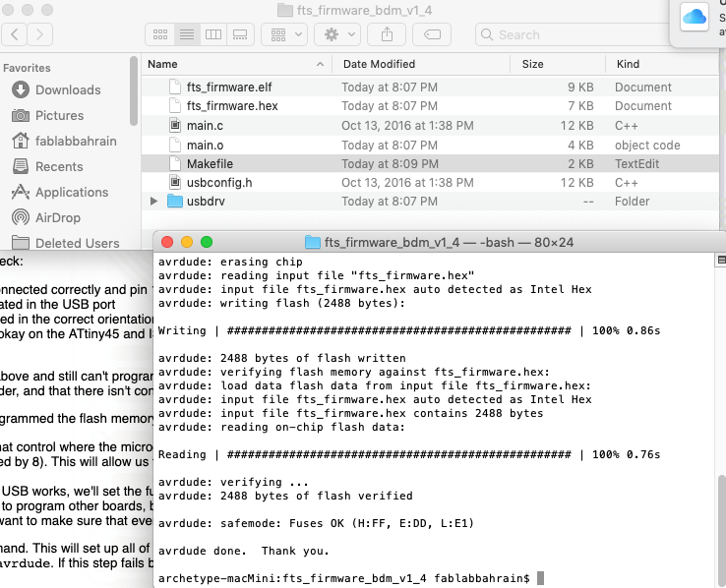Screen dimensions: 726x588
Task: Click the Terminal command prompt cursor
Action: pos(540,578)
